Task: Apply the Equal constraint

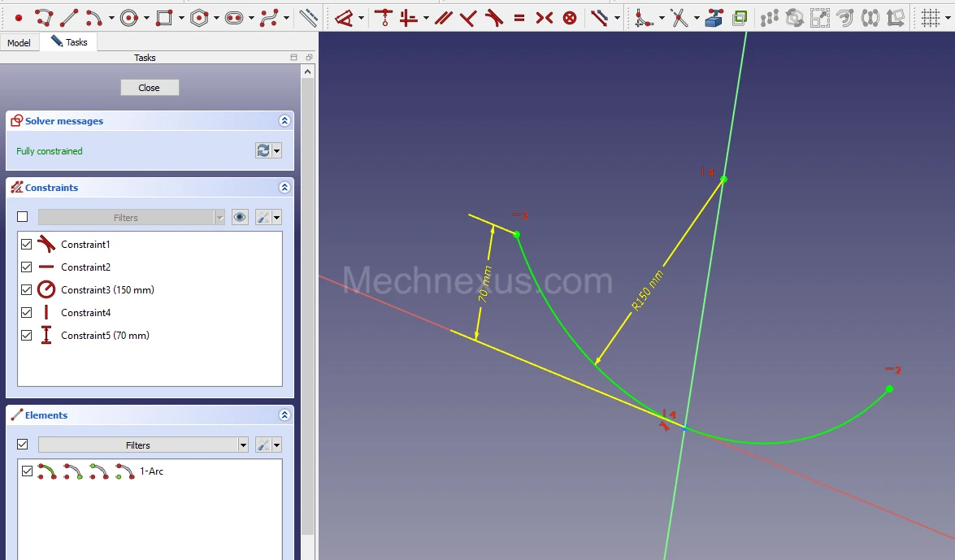Action: pyautogui.click(x=519, y=18)
